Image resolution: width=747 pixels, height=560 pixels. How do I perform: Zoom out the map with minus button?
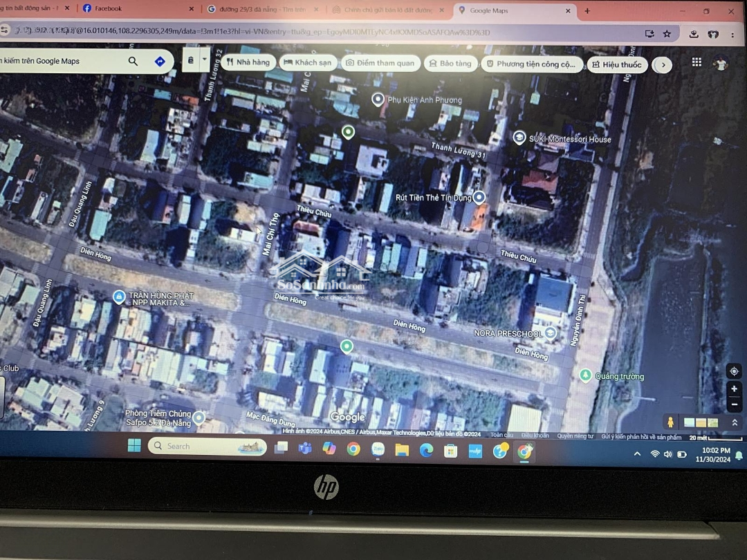pyautogui.click(x=734, y=404)
